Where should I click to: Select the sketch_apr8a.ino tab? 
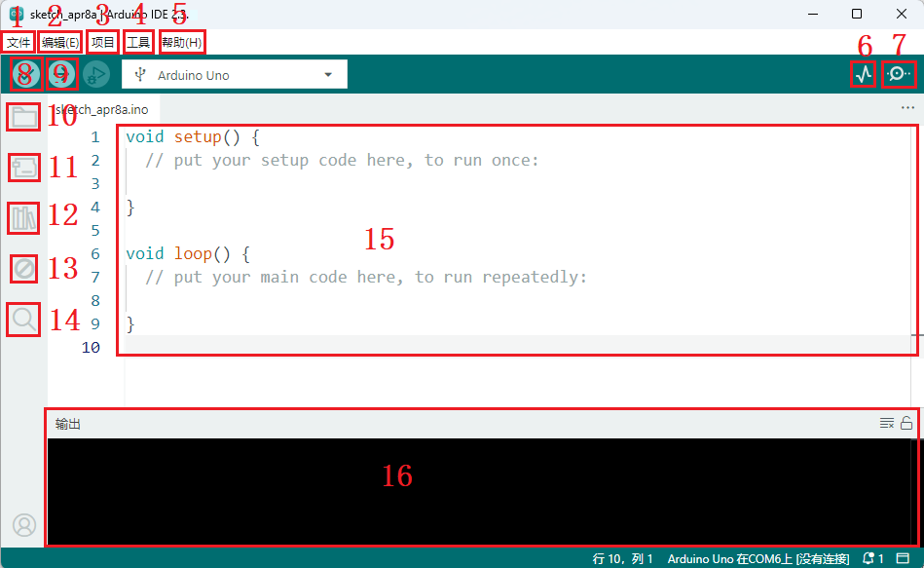coord(102,110)
